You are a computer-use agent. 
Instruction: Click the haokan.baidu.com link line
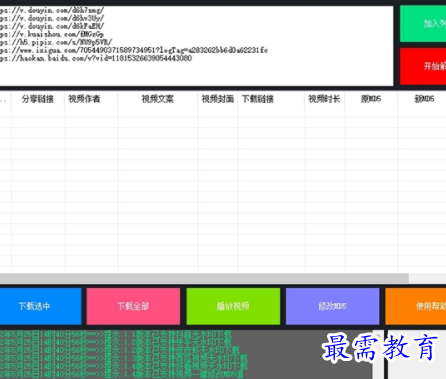pyautogui.click(x=96, y=58)
